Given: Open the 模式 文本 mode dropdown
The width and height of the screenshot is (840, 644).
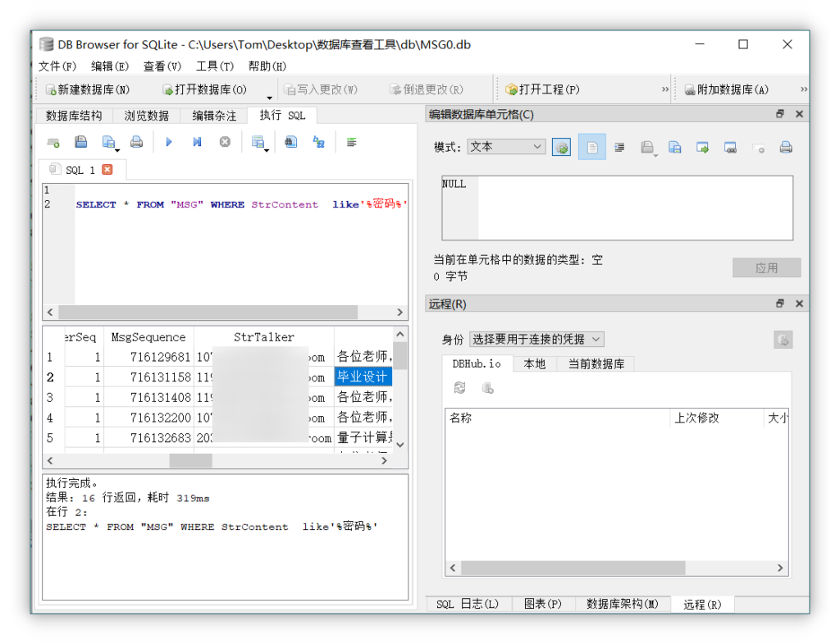Looking at the screenshot, I should coord(506,147).
